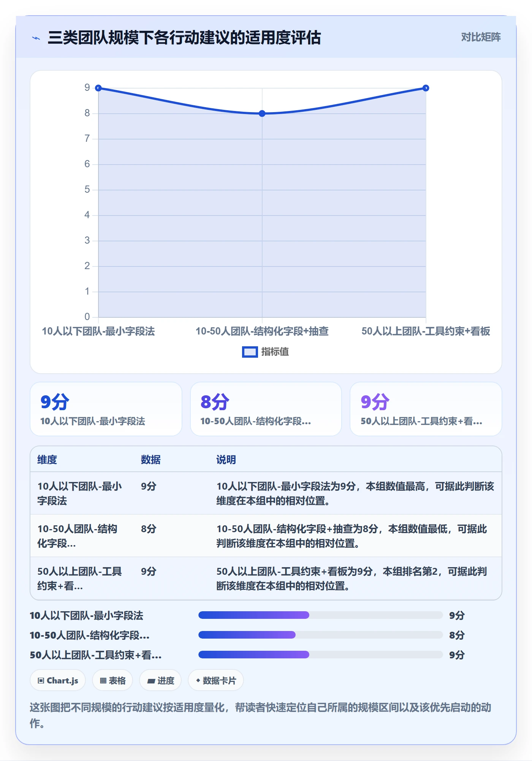This screenshot has width=532, height=761.
Task: Open the 8分 card for 10-50人团队
Action: click(x=266, y=409)
